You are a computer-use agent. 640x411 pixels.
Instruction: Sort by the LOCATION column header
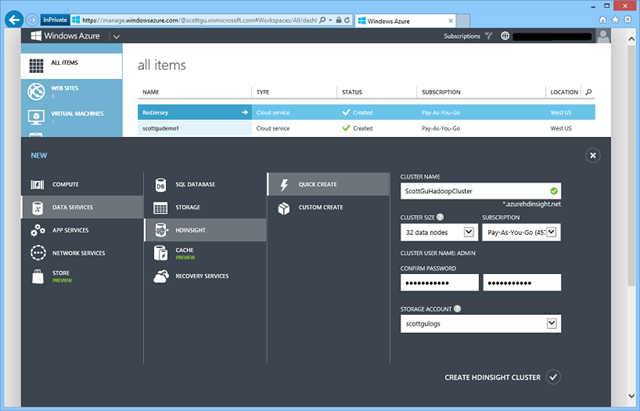(564, 92)
